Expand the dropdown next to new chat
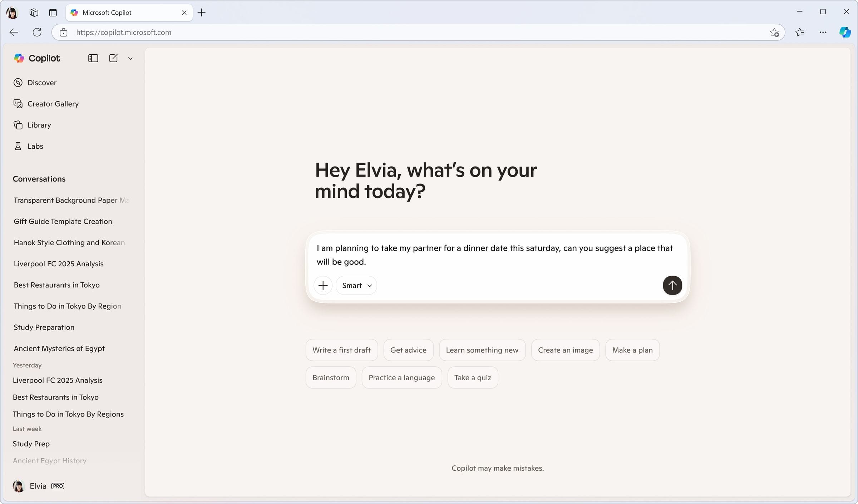 click(x=130, y=59)
